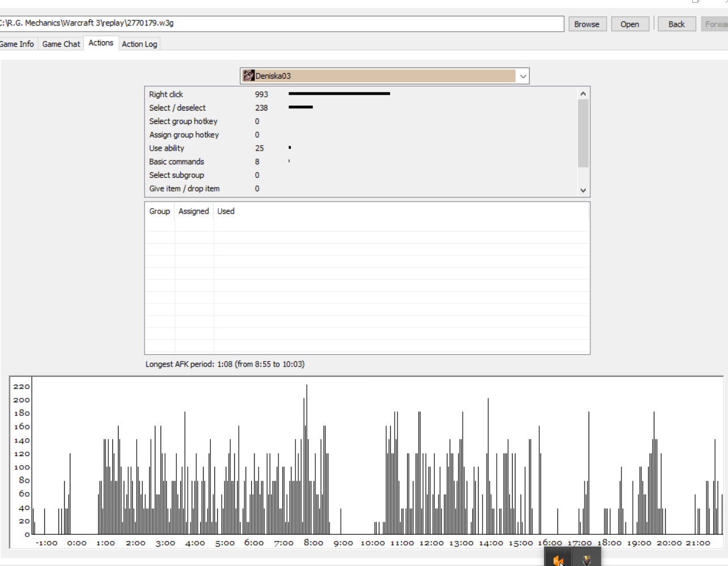The height and width of the screenshot is (566, 728).
Task: Click the replay file path field
Action: tap(282, 23)
